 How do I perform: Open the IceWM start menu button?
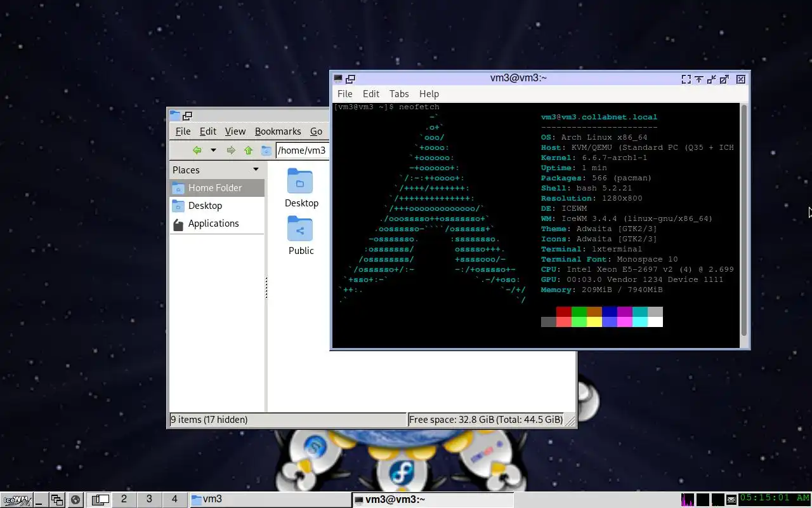click(16, 500)
